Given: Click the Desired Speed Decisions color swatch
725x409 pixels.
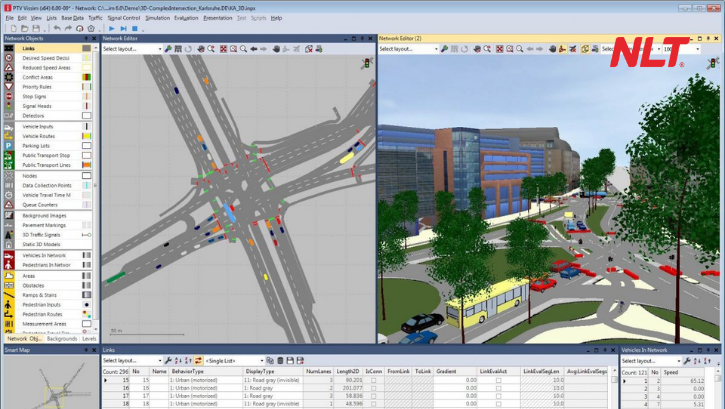Looking at the screenshot, I should pyautogui.click(x=87, y=58).
